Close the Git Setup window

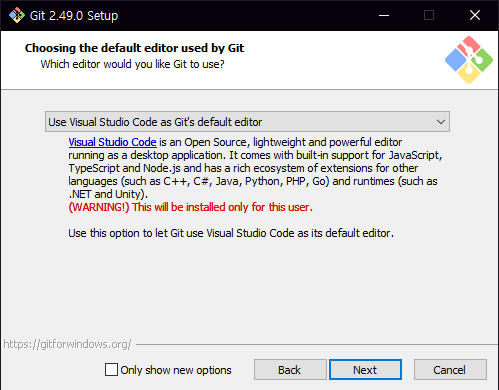pyautogui.click(x=475, y=15)
